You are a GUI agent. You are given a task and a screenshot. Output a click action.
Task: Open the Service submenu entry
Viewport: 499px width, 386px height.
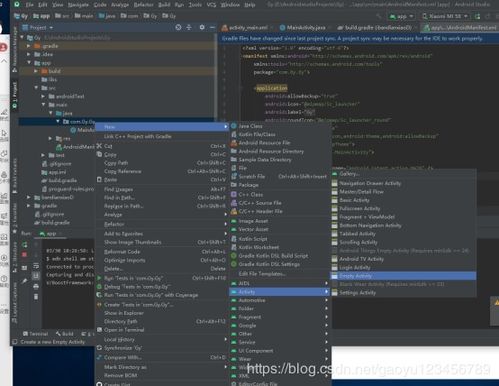click(280, 342)
